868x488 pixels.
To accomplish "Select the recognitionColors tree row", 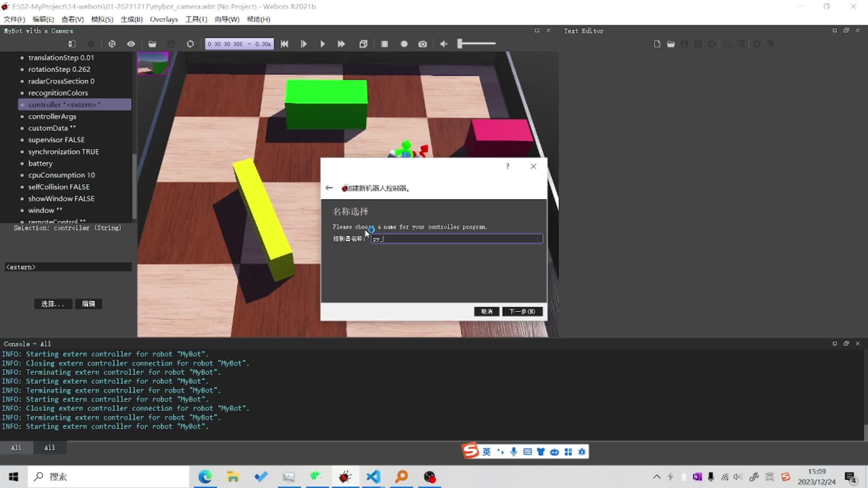I will 58,93.
